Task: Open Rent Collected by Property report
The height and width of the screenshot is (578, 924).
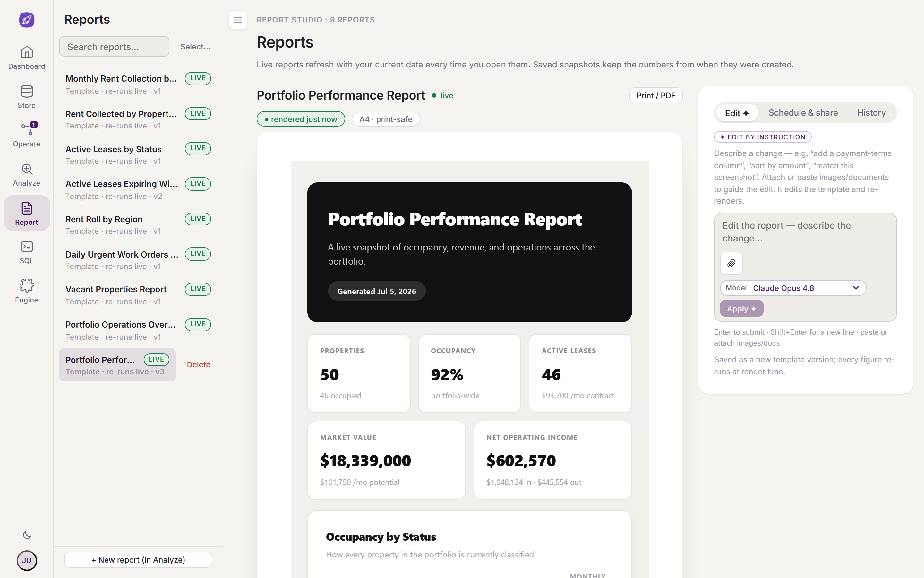Action: (138, 119)
